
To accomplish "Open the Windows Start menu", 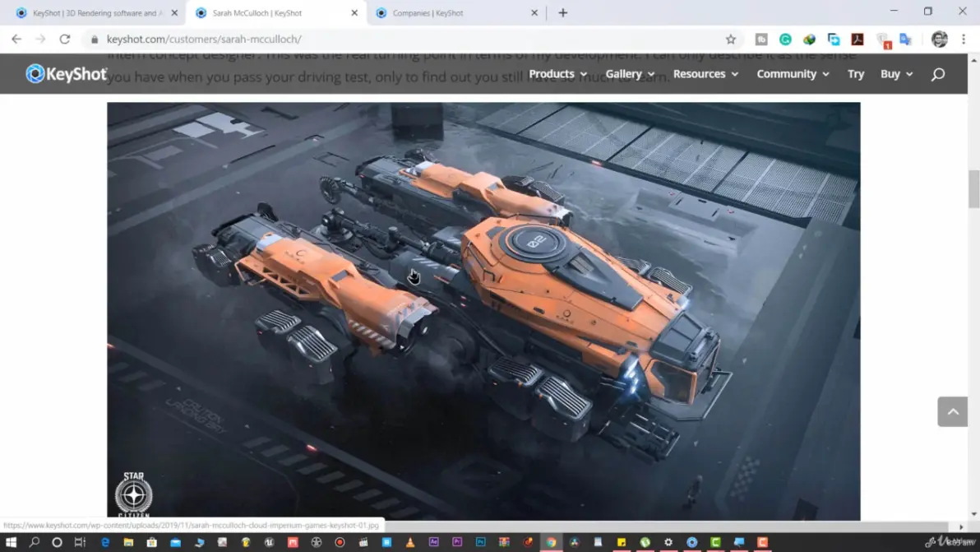I will pos(11,542).
